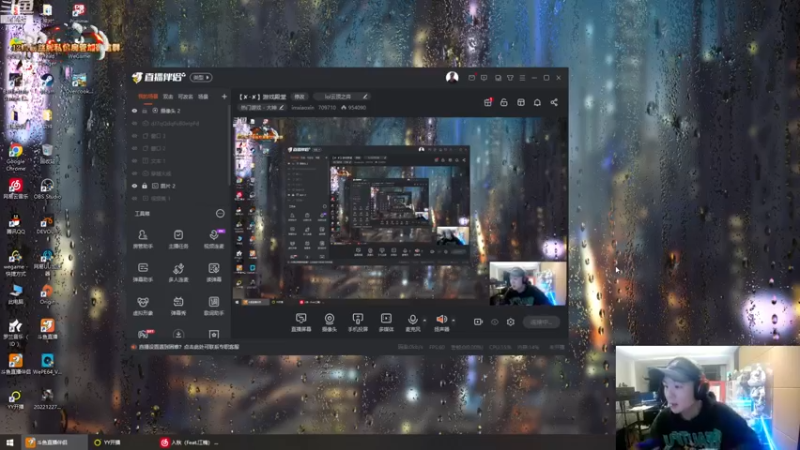
Task: Open the mode pill next to the logo
Action: (x=201, y=78)
